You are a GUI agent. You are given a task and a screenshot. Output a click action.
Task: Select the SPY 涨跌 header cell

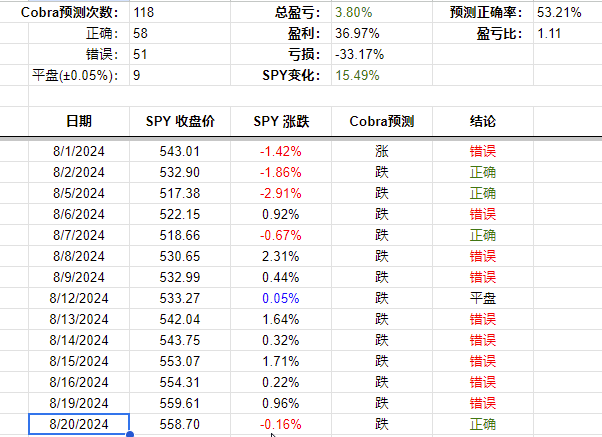tap(281, 121)
